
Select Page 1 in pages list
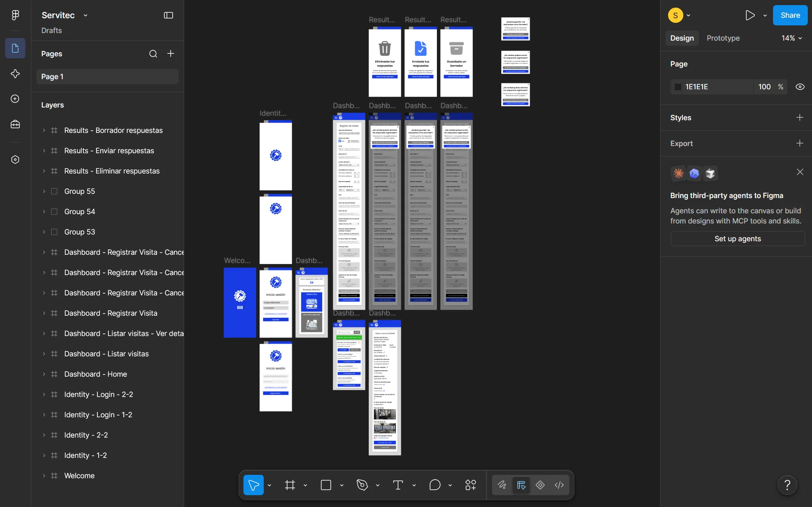click(x=108, y=77)
